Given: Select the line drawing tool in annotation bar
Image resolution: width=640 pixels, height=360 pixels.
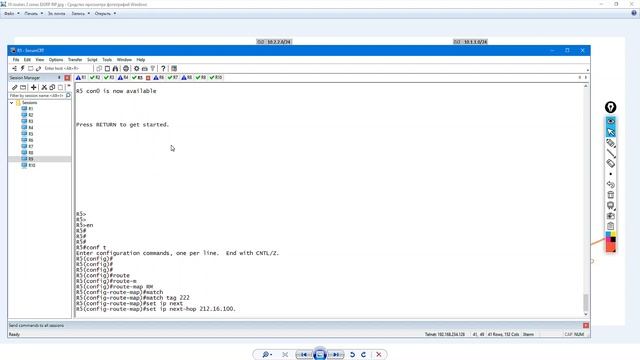Looking at the screenshot, I should pyautogui.click(x=611, y=153).
